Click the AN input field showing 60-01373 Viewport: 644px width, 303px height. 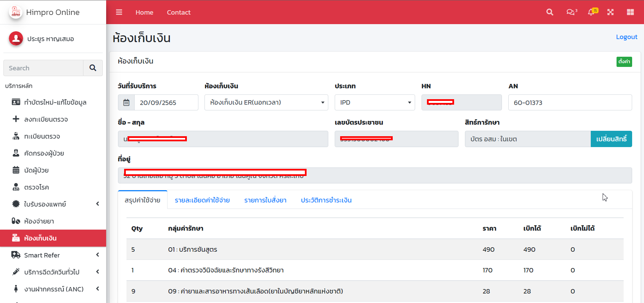(570, 103)
